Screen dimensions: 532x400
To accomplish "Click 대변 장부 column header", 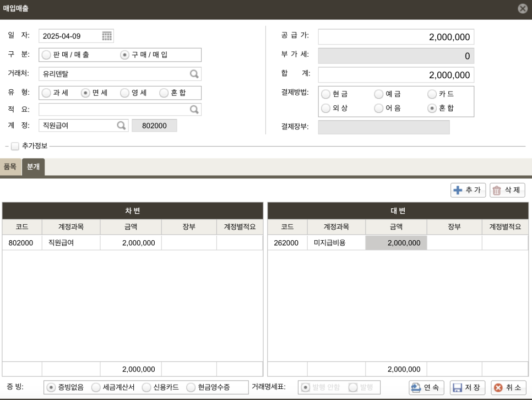I will coord(454,227).
